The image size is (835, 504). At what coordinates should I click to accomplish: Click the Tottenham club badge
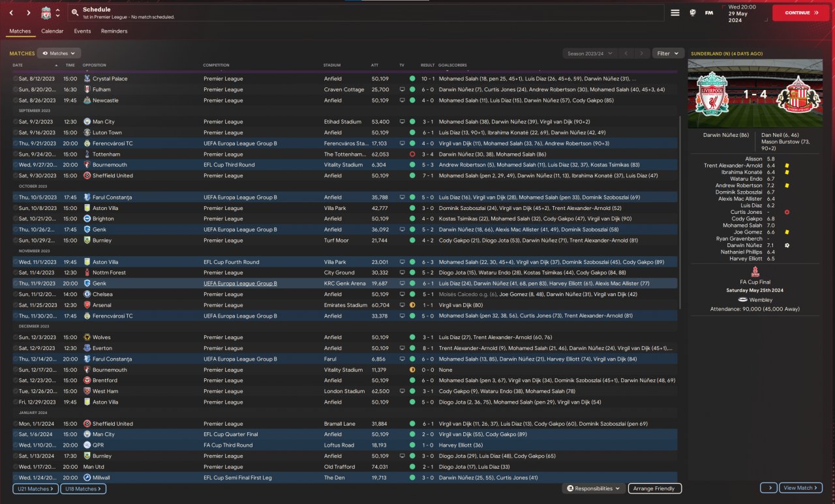(x=87, y=154)
